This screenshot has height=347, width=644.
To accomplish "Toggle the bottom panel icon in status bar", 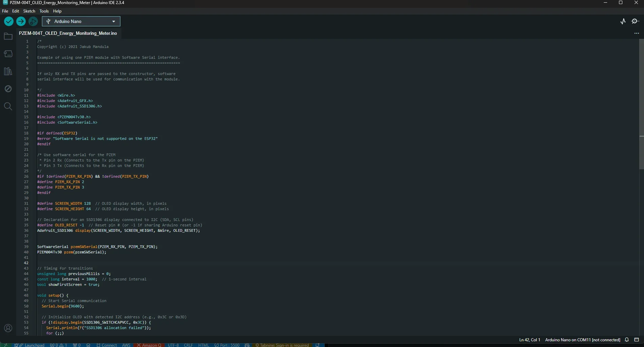I will [637, 340].
